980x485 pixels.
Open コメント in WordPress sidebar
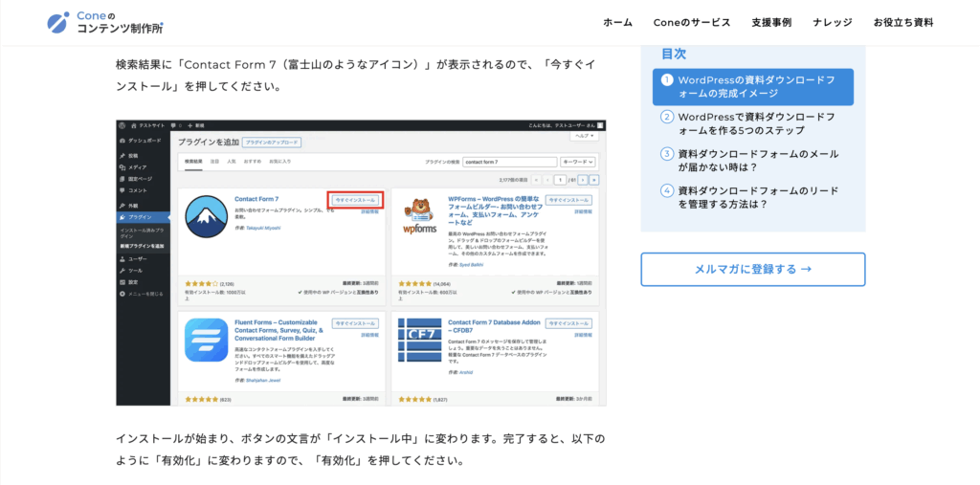click(x=132, y=189)
